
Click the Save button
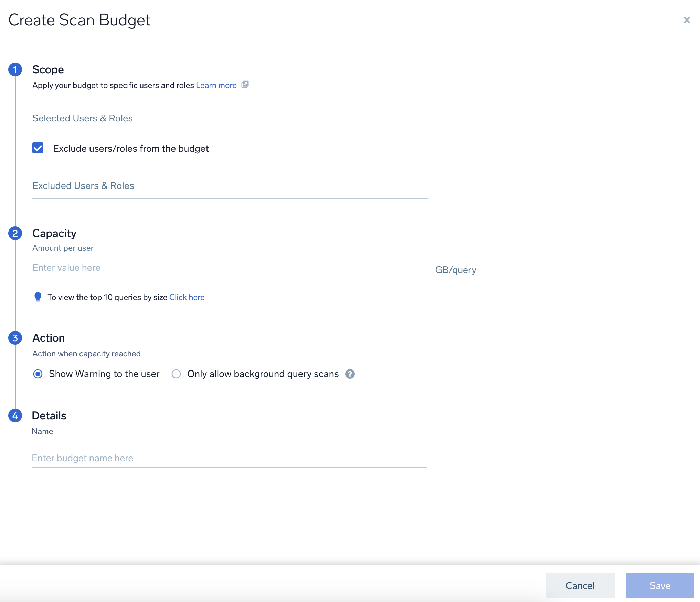[660, 585]
